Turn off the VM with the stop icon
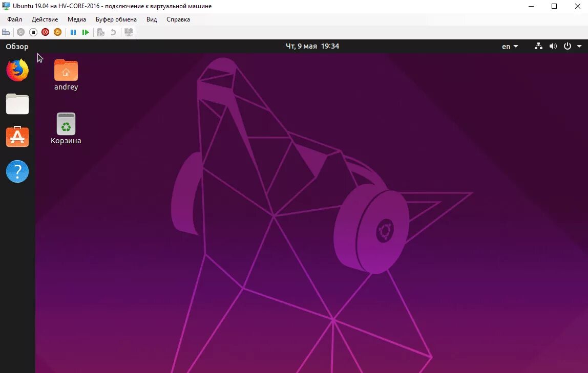 coord(33,32)
